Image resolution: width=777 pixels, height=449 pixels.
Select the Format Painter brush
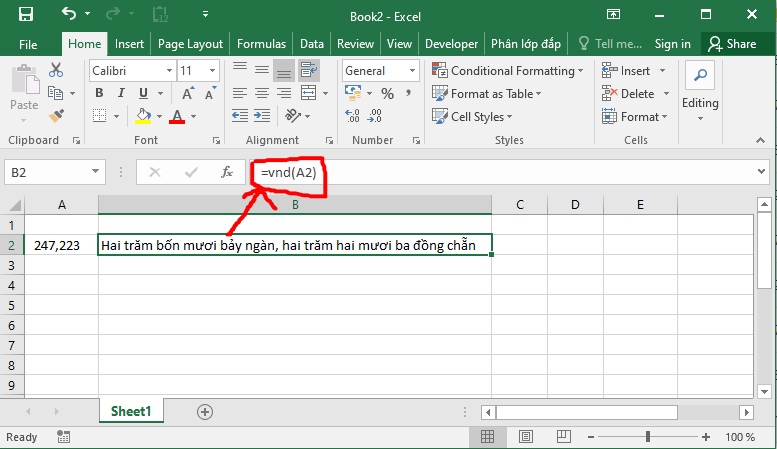coord(56,116)
